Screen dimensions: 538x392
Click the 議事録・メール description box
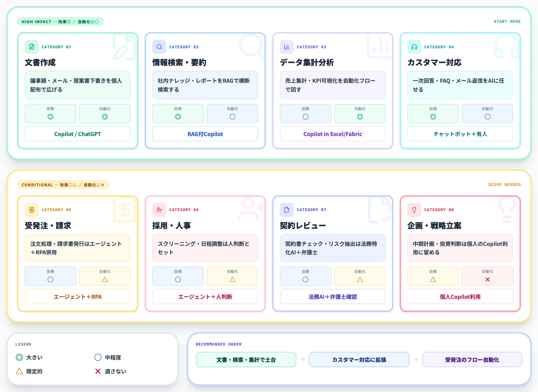pyautogui.click(x=77, y=85)
